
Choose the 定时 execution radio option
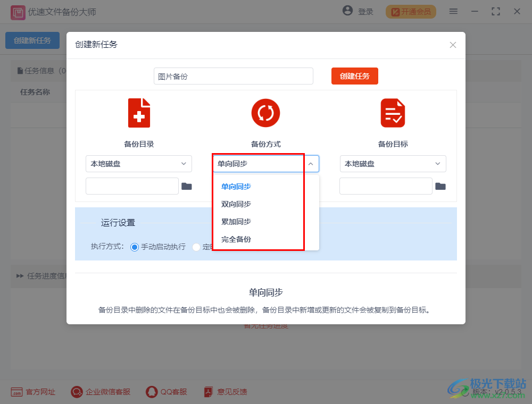point(197,246)
